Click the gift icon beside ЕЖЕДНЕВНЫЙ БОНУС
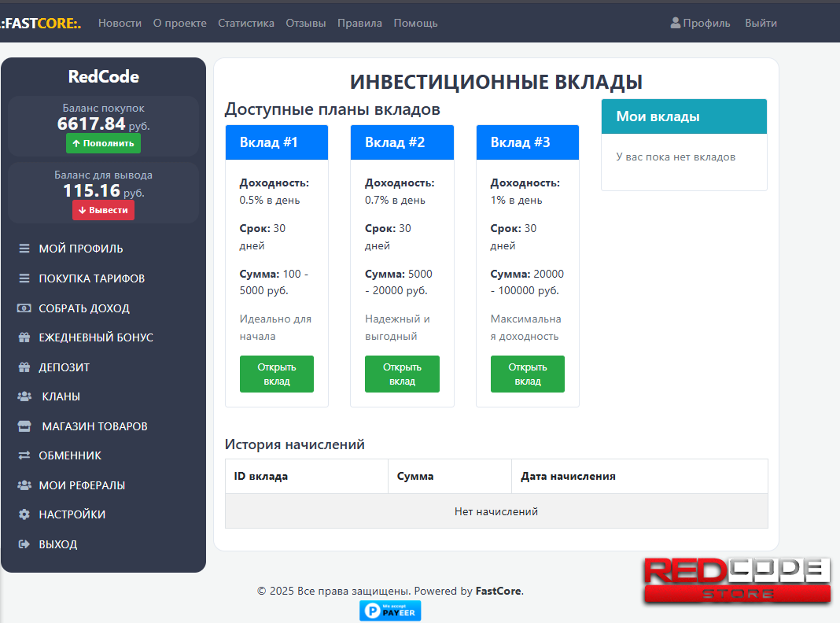 coord(24,337)
